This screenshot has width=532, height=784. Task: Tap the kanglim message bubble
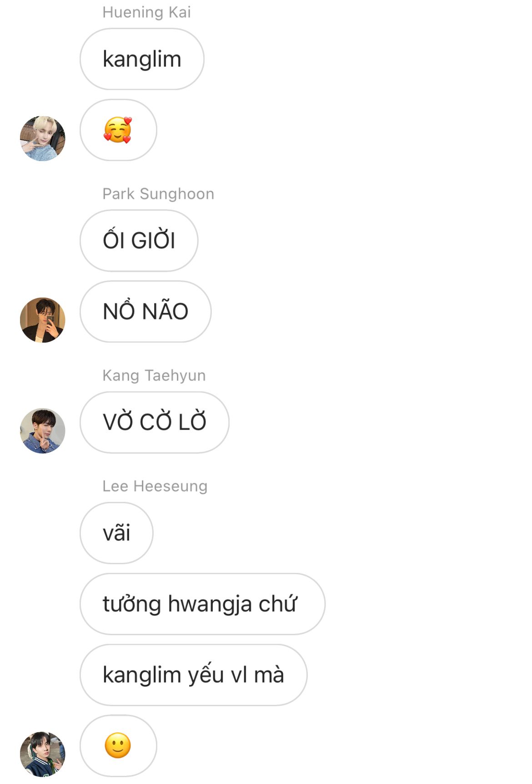coord(142,59)
